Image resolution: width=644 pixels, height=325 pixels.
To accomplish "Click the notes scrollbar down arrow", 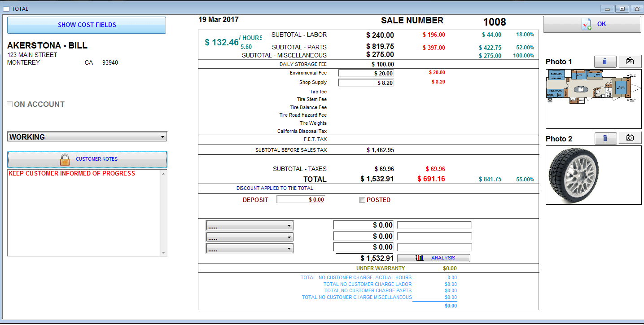I will 164,252.
